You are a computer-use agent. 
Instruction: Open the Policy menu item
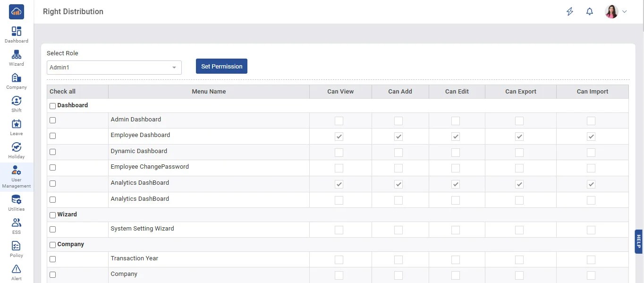click(17, 246)
